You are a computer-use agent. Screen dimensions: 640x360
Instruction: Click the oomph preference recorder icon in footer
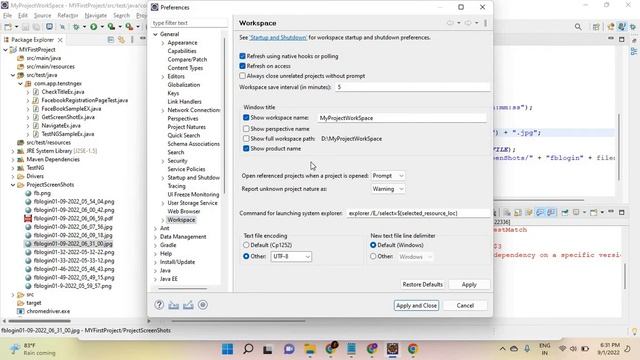click(x=203, y=305)
